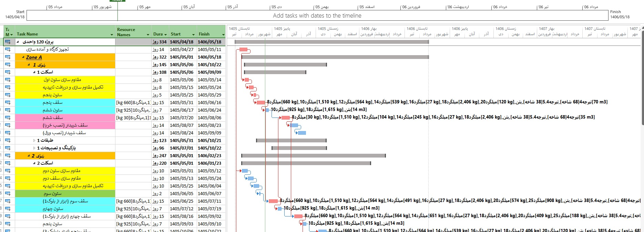
Task: Click Gantt bar of تجهیز کارگاه و آماده سازی
Action: coord(243,49)
